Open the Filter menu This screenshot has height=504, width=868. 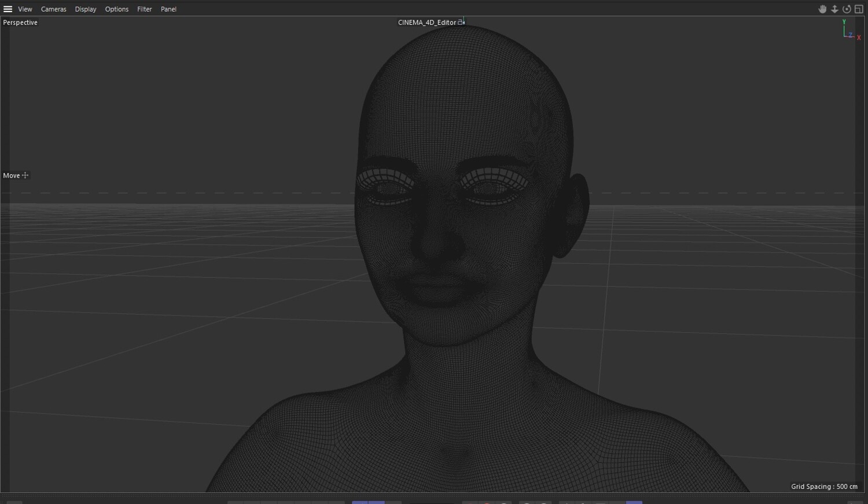(x=145, y=9)
